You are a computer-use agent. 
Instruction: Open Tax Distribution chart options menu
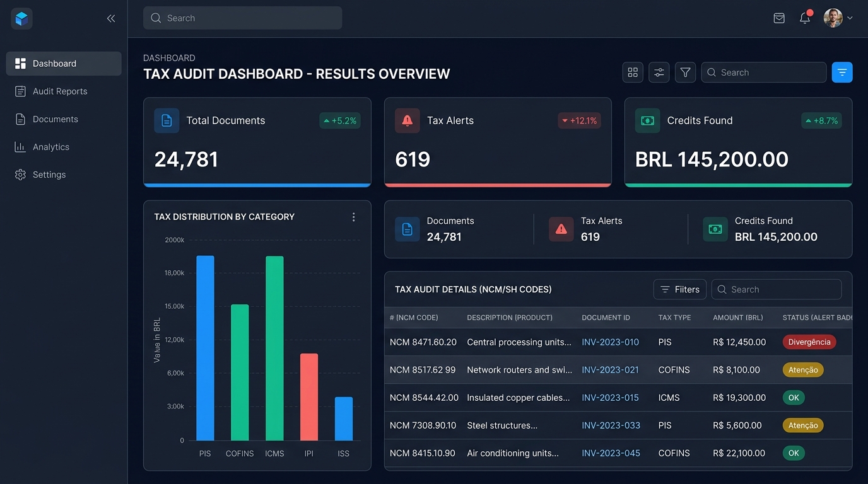354,217
